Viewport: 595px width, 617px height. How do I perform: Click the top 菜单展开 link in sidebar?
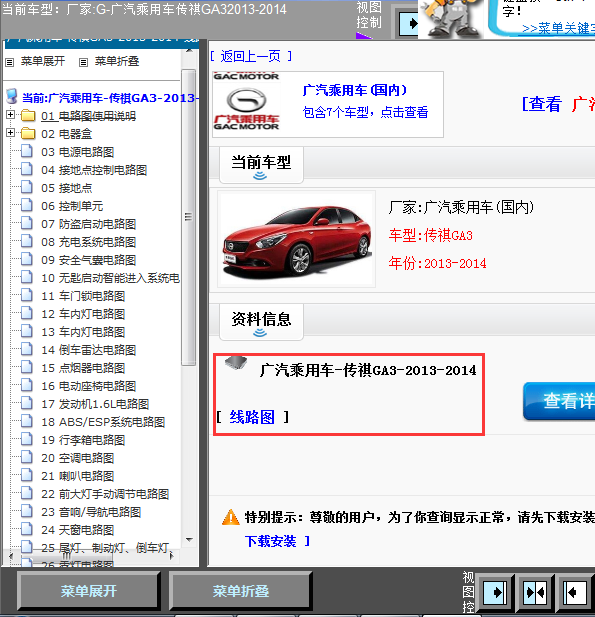point(42,61)
